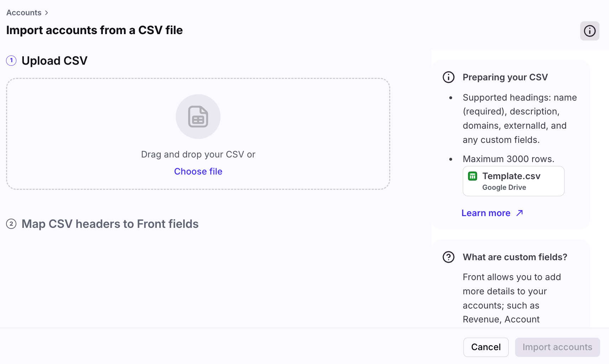Click the Import accounts button

tap(557, 347)
